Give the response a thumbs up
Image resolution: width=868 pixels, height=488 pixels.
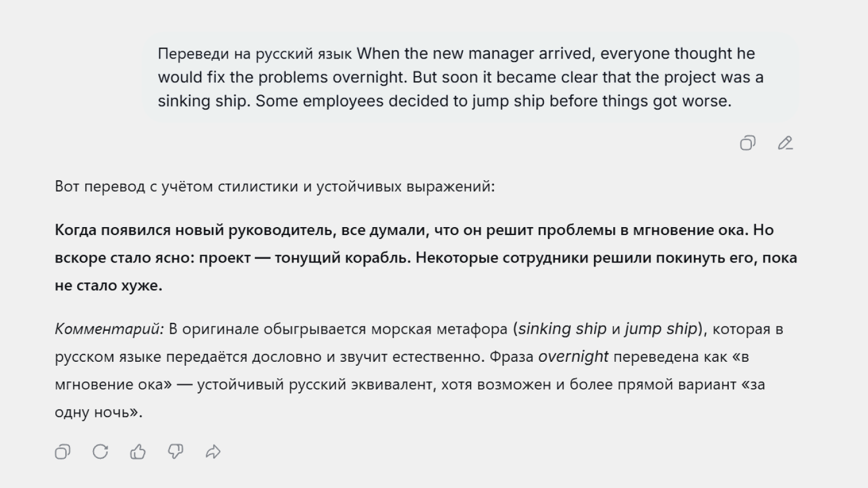138,451
